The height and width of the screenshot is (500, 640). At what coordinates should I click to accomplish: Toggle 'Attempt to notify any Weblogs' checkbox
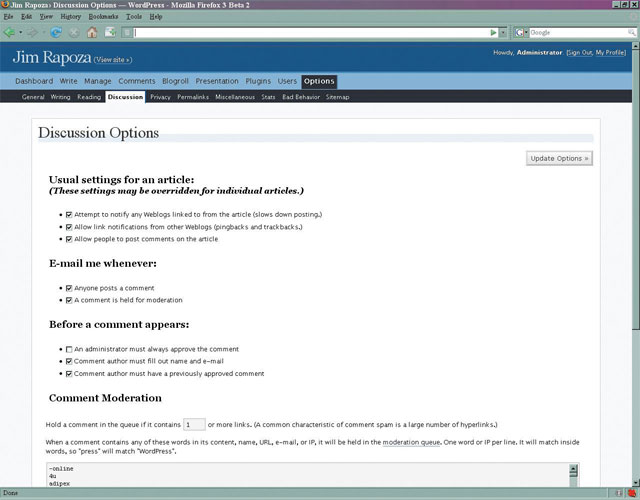tap(69, 215)
